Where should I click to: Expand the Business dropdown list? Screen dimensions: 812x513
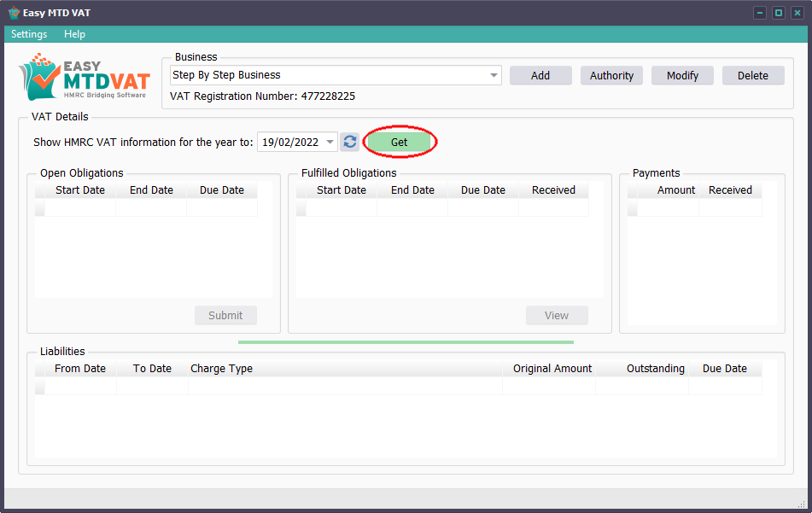click(x=494, y=76)
